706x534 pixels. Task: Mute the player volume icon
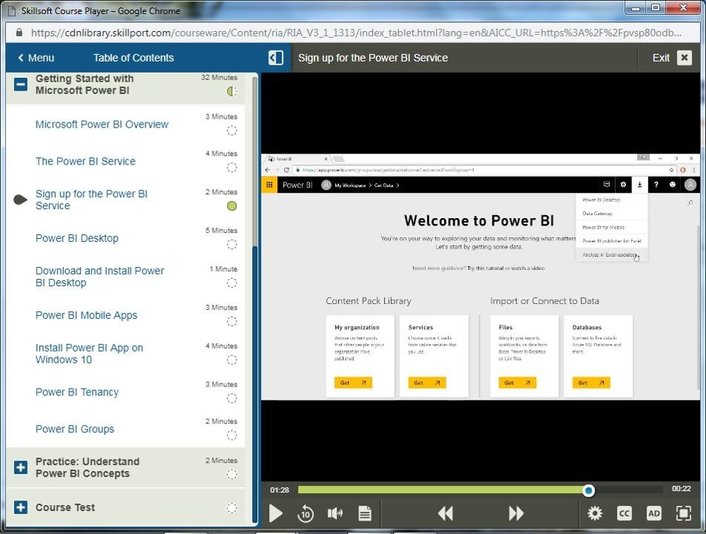pos(335,513)
